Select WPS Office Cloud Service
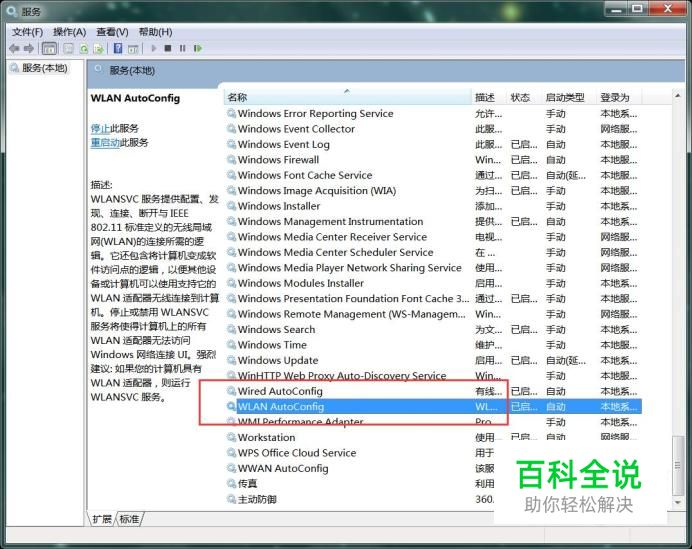The height and width of the screenshot is (549, 692). pyautogui.click(x=360, y=453)
